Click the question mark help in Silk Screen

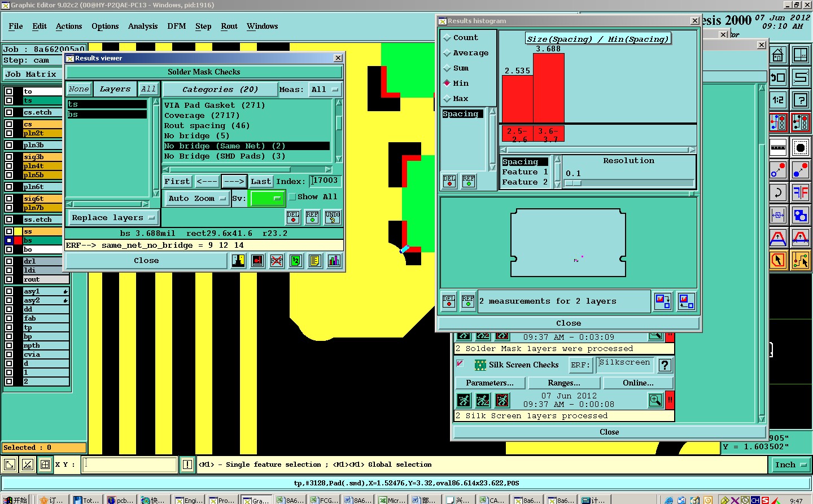665,365
